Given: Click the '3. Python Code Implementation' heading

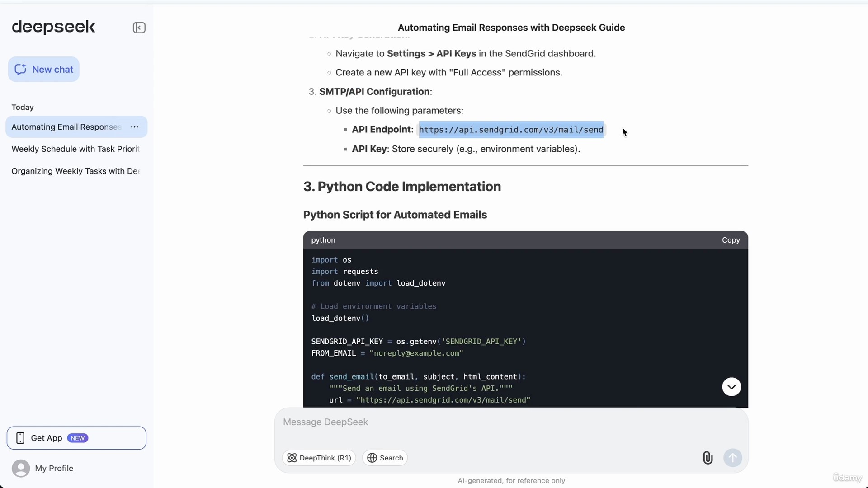Looking at the screenshot, I should [x=402, y=187].
